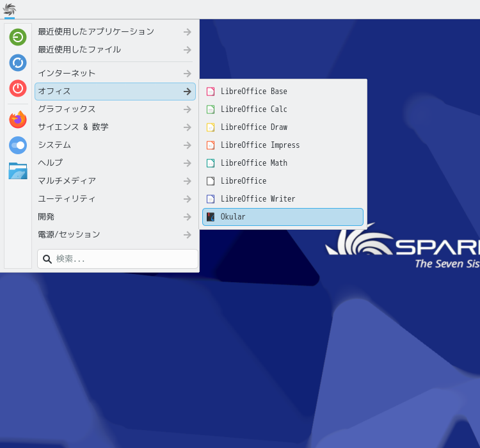Select the 電源/セッション category

click(115, 235)
